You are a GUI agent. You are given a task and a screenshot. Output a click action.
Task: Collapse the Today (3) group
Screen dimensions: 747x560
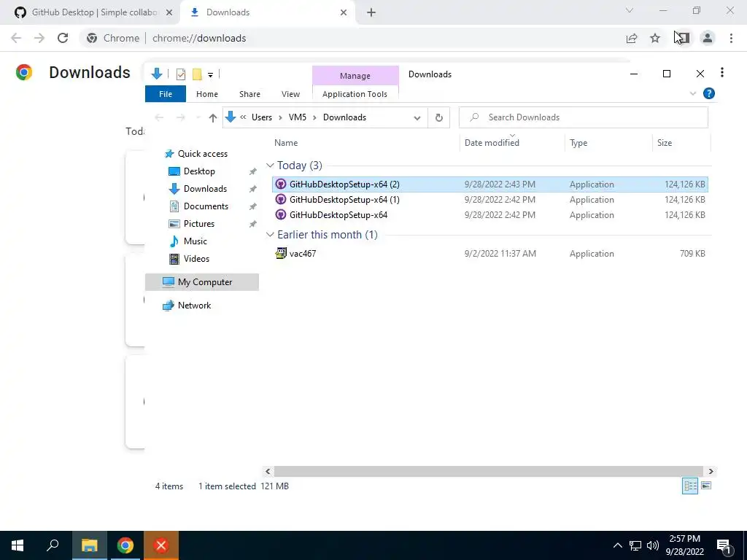270,166
